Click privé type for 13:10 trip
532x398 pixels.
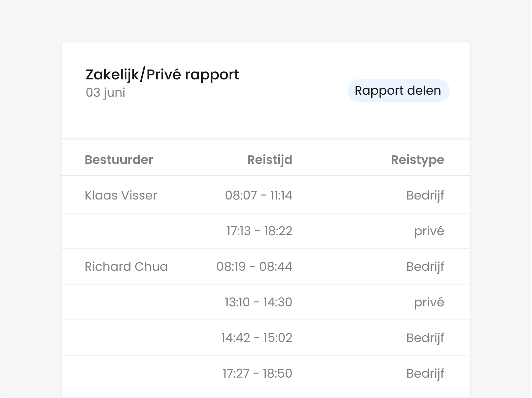[429, 302]
